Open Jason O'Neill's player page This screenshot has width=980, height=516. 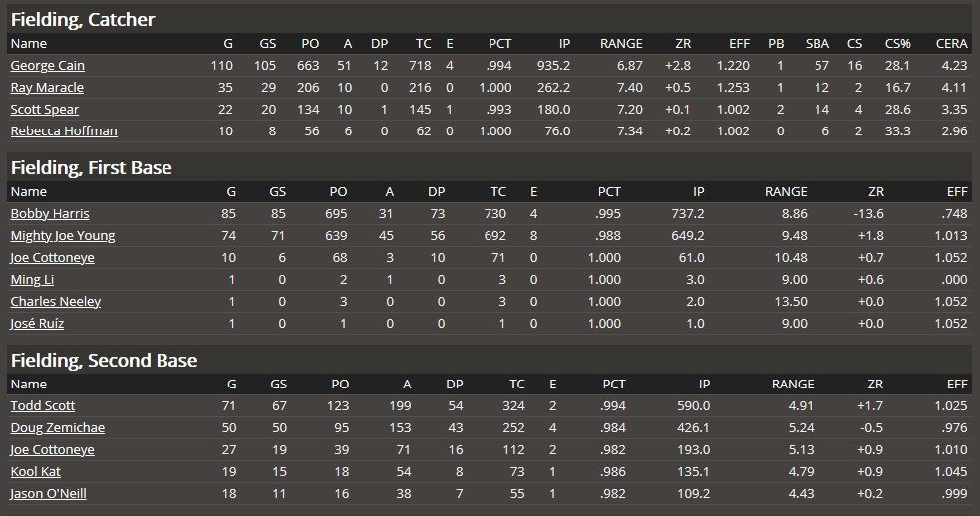[47, 494]
